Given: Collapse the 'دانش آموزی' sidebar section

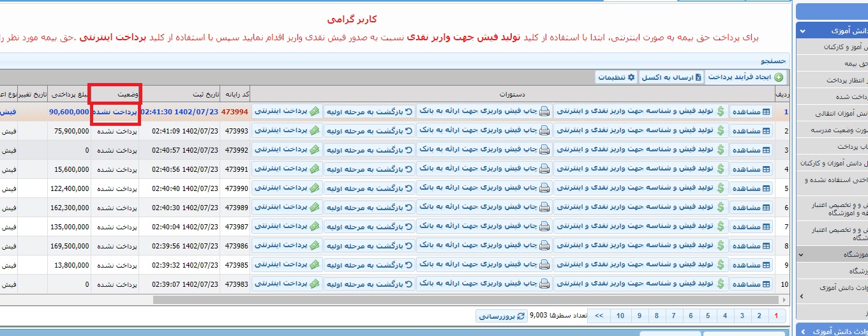Looking at the screenshot, I should 802,31.
